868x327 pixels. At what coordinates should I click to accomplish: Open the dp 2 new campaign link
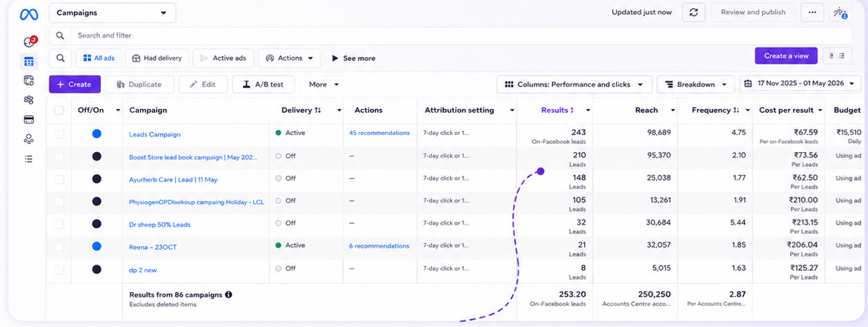click(145, 270)
